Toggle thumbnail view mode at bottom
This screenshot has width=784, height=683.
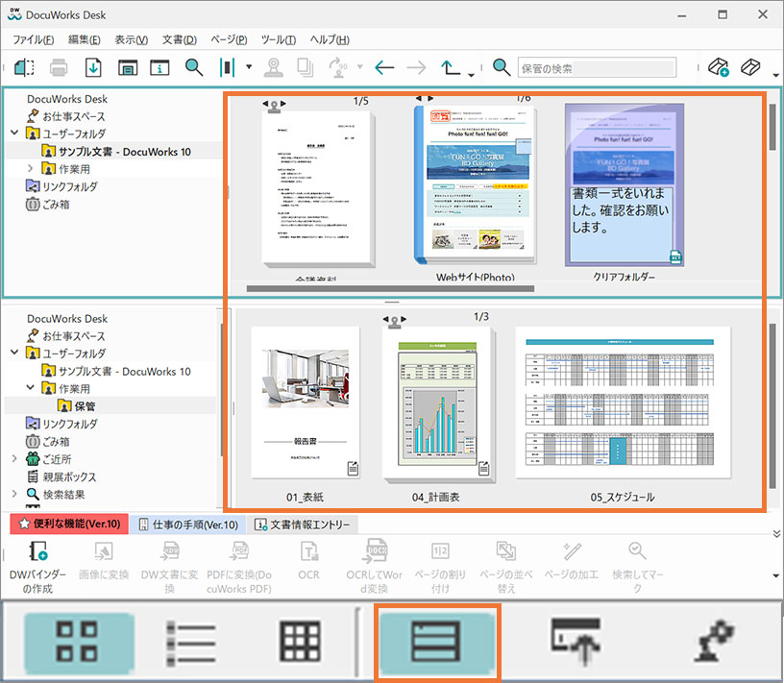tap(79, 642)
